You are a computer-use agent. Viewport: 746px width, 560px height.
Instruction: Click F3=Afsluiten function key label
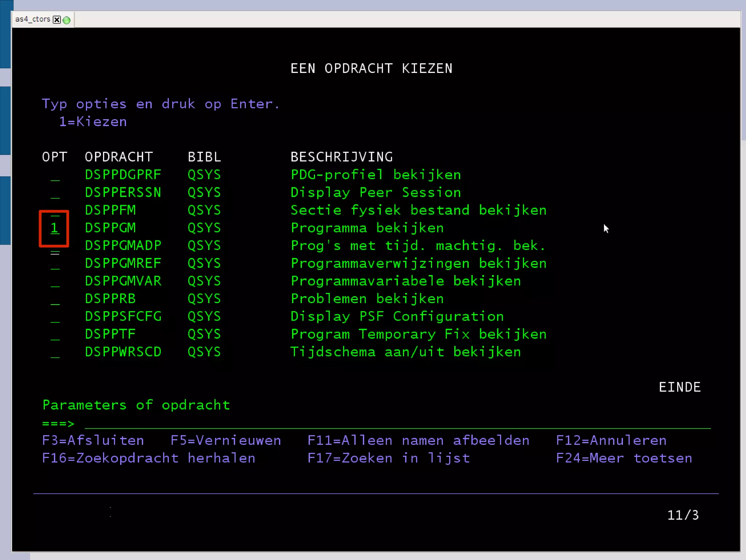[93, 440]
